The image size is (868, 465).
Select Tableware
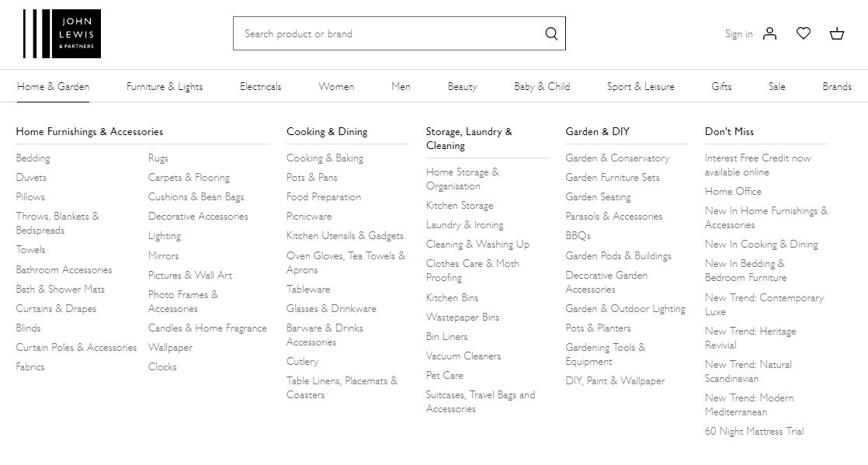(x=308, y=290)
